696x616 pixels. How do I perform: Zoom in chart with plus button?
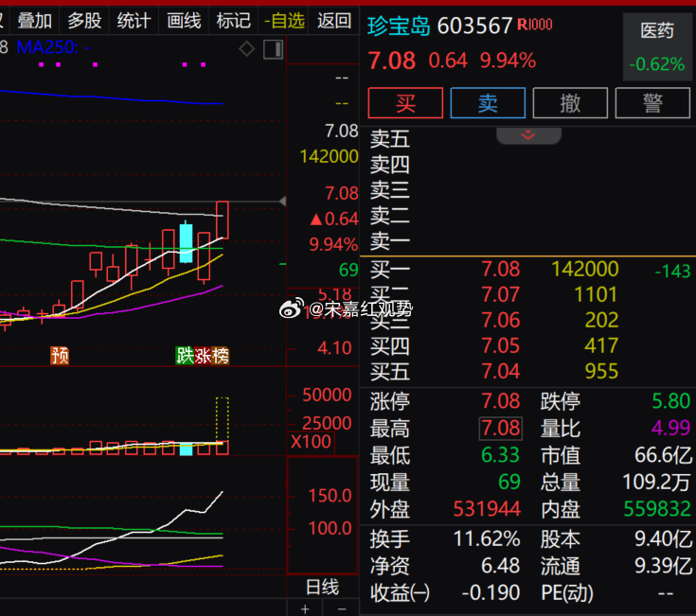305,609
